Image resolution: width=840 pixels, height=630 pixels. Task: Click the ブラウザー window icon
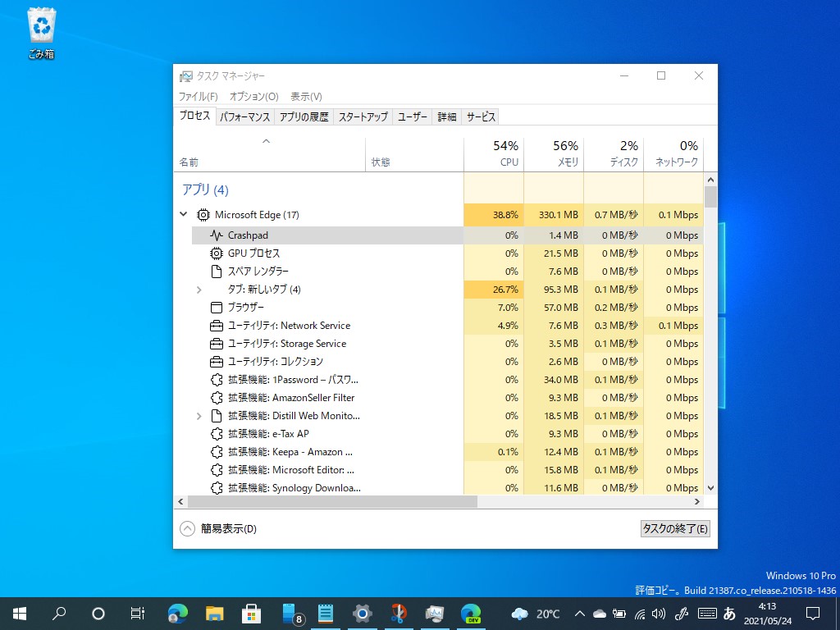(215, 307)
